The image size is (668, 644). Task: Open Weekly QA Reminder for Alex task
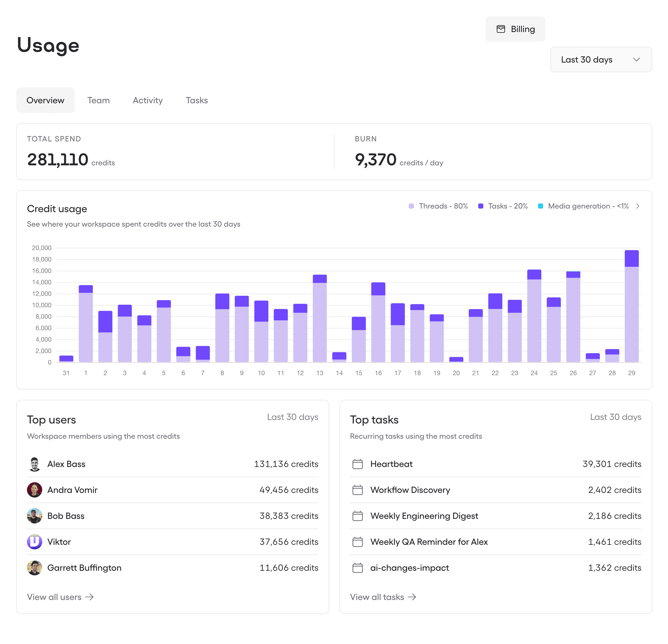pos(429,542)
